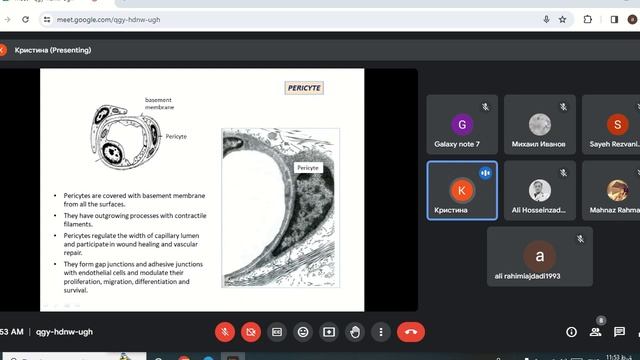The image size is (640, 360).
Task: Bookmark this page with star icon
Action: pos(562,19)
